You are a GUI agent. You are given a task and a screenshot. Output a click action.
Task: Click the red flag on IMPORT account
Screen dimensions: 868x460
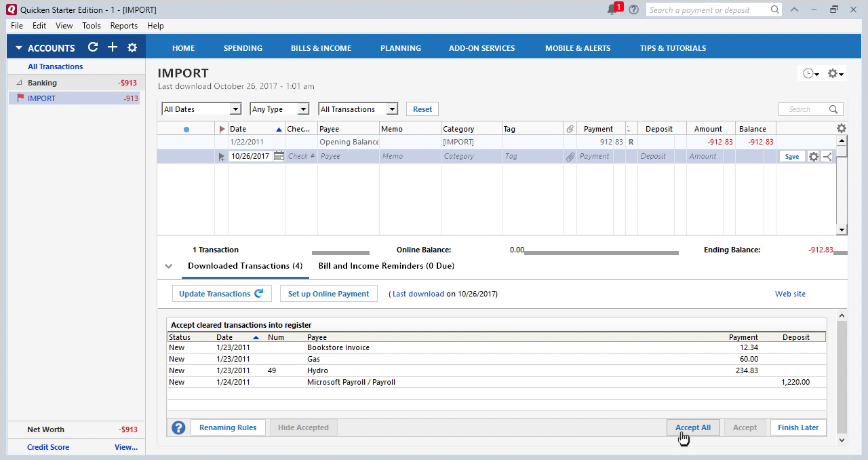[20, 98]
